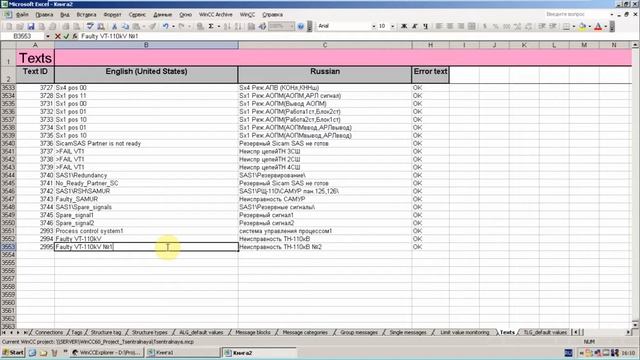
Task: Toggle Underline formatting button
Action: click(425, 26)
